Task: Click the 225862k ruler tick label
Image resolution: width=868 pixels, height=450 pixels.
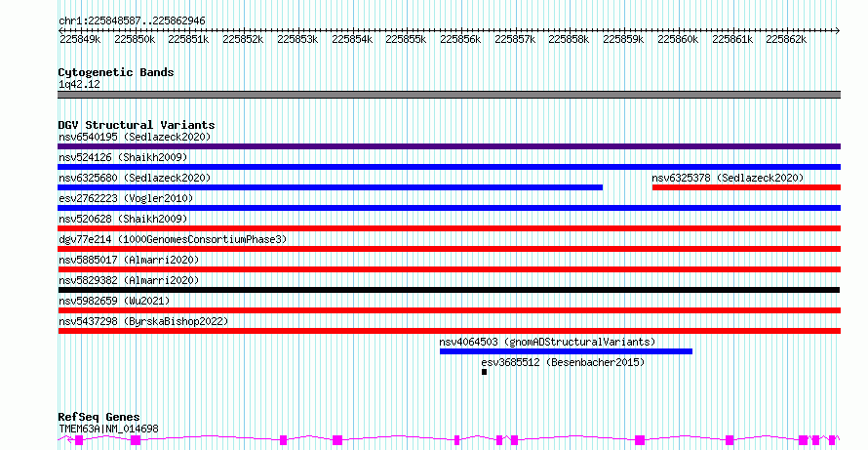Action: click(x=787, y=39)
